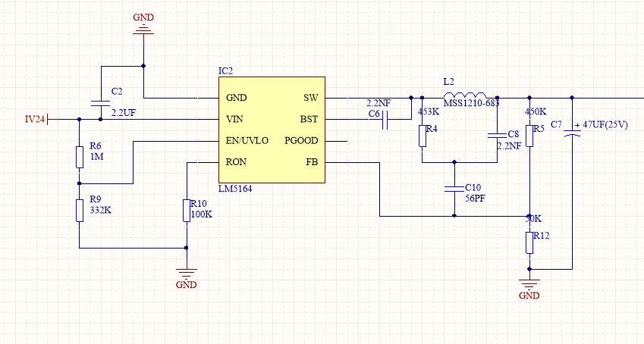This screenshot has height=344, width=644.
Task: Click the junction dot between R6 and R9
Action: (x=80, y=183)
